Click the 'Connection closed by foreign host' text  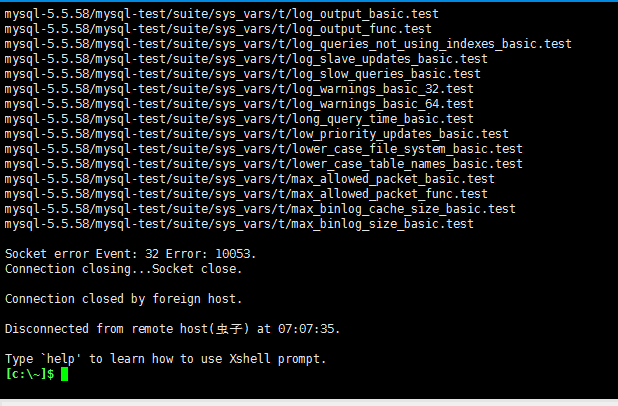(x=124, y=299)
